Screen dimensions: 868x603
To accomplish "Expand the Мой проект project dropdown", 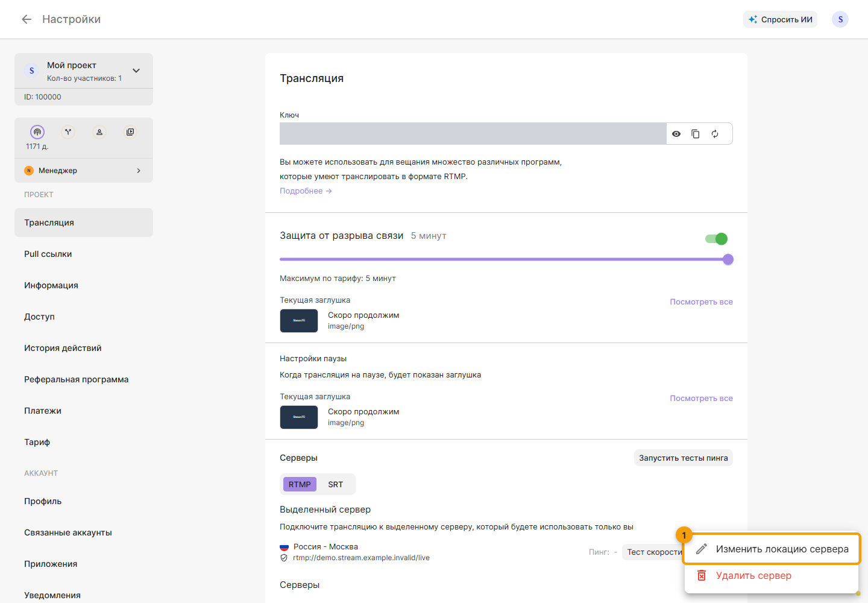I will [x=136, y=71].
